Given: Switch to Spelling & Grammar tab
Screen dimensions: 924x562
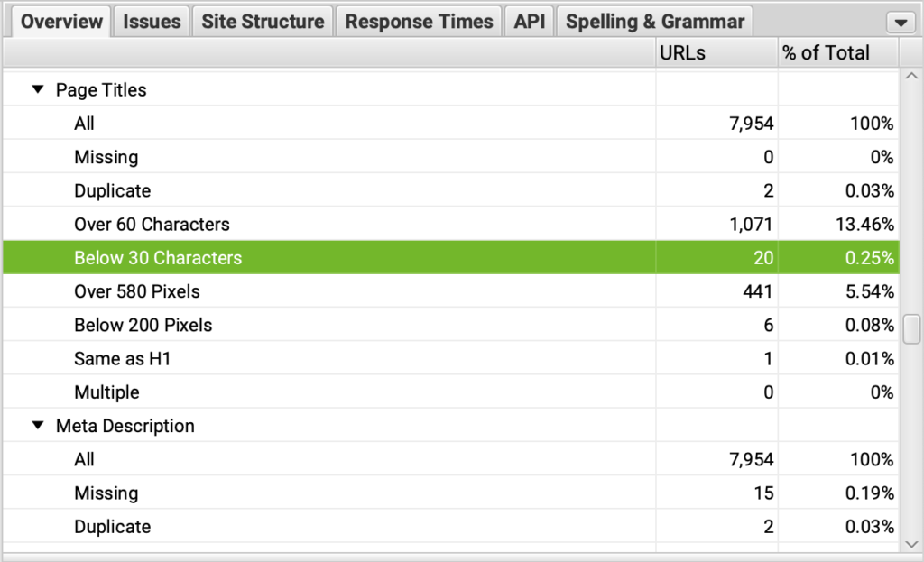Looking at the screenshot, I should (x=655, y=22).
